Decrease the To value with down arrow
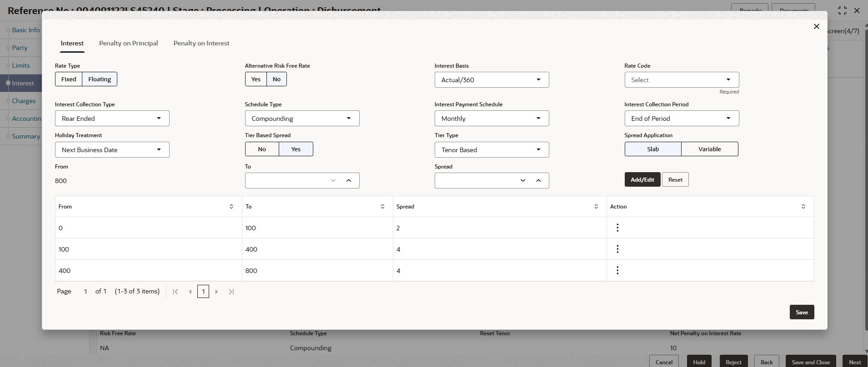The width and height of the screenshot is (868, 367). tap(333, 180)
